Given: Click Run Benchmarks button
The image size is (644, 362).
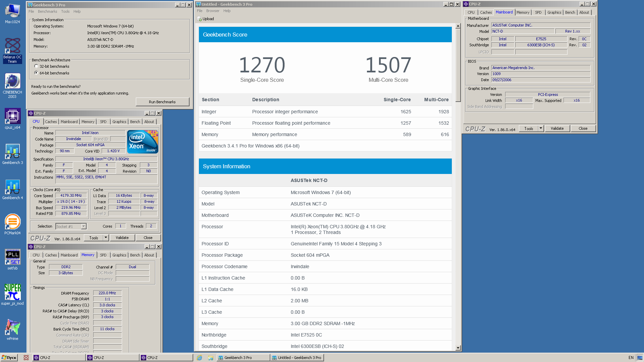Looking at the screenshot, I should [162, 102].
